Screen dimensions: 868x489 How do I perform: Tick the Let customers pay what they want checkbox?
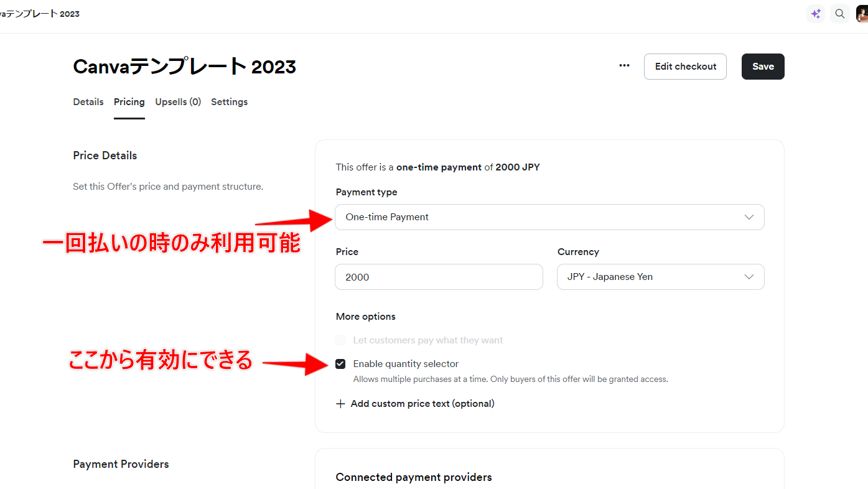click(340, 340)
